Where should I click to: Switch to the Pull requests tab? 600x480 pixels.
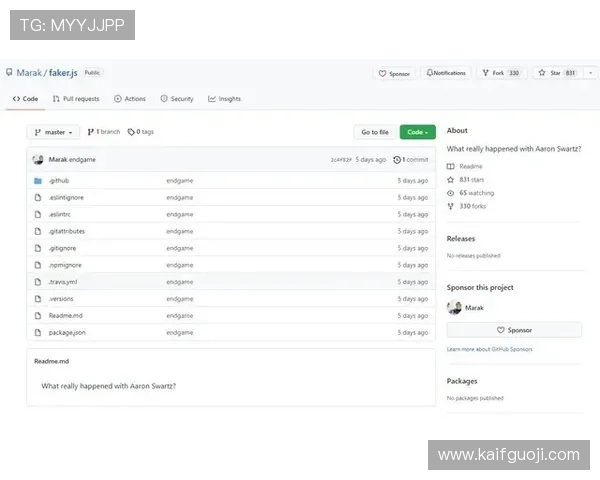(76, 99)
